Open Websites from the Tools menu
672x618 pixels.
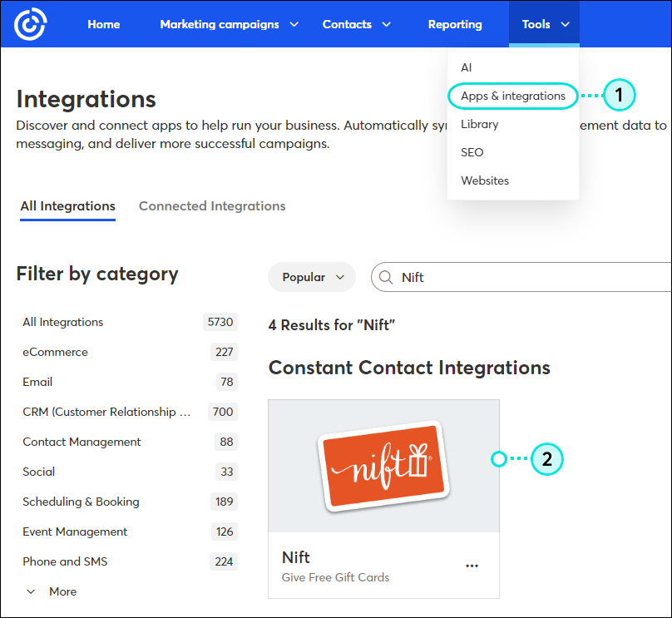tap(485, 180)
